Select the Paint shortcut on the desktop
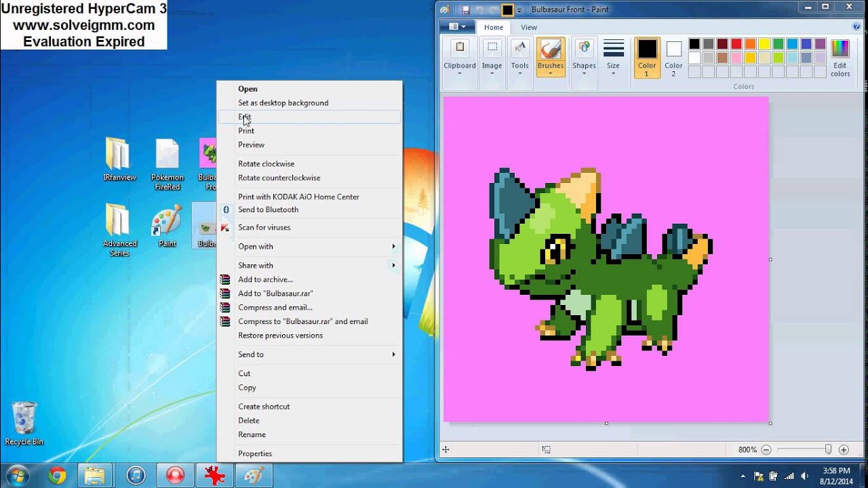 coord(167,226)
